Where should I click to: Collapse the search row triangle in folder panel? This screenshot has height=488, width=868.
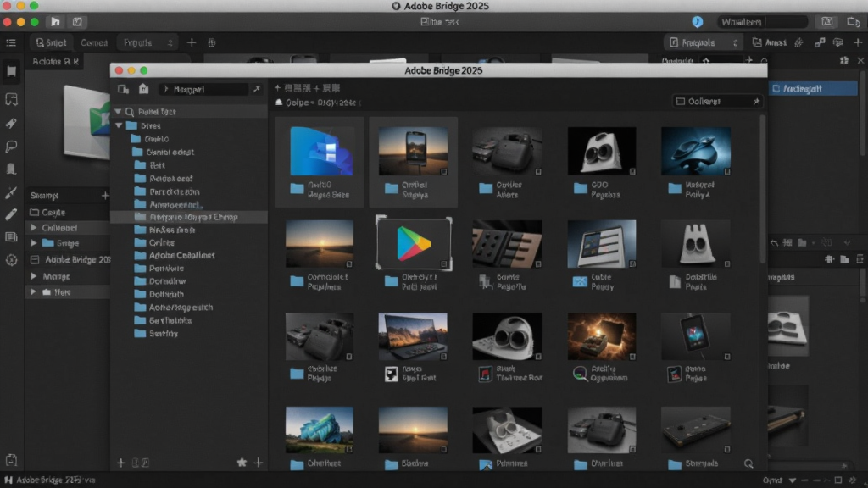coord(117,112)
